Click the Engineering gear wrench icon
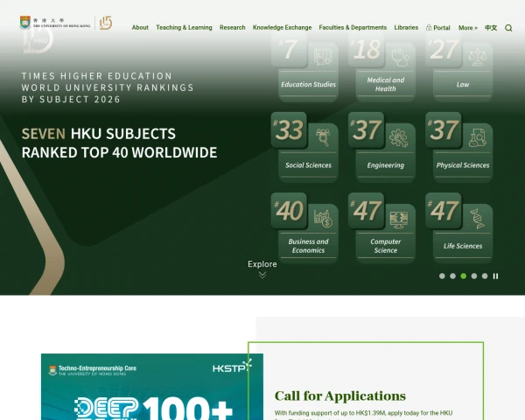The width and height of the screenshot is (525, 420). 399,137
